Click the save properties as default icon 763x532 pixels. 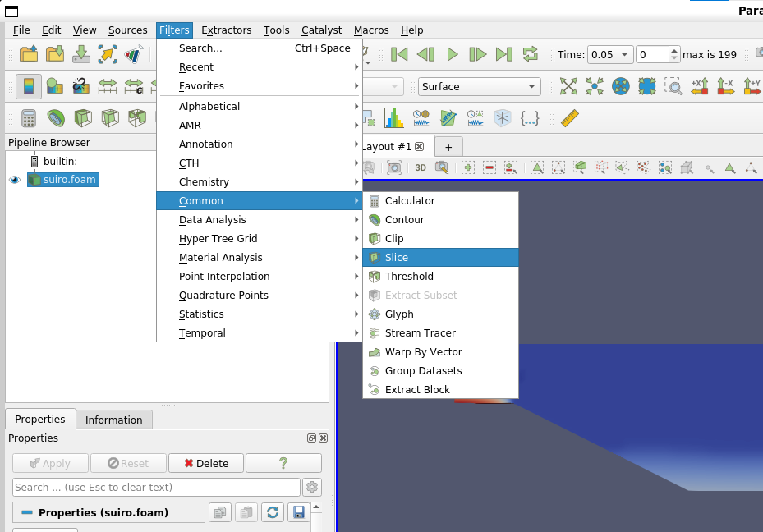(299, 512)
